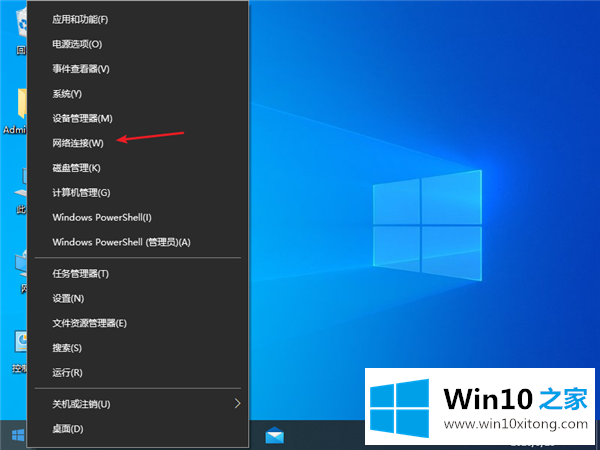Open Run (运行) dialog entry

(138, 372)
